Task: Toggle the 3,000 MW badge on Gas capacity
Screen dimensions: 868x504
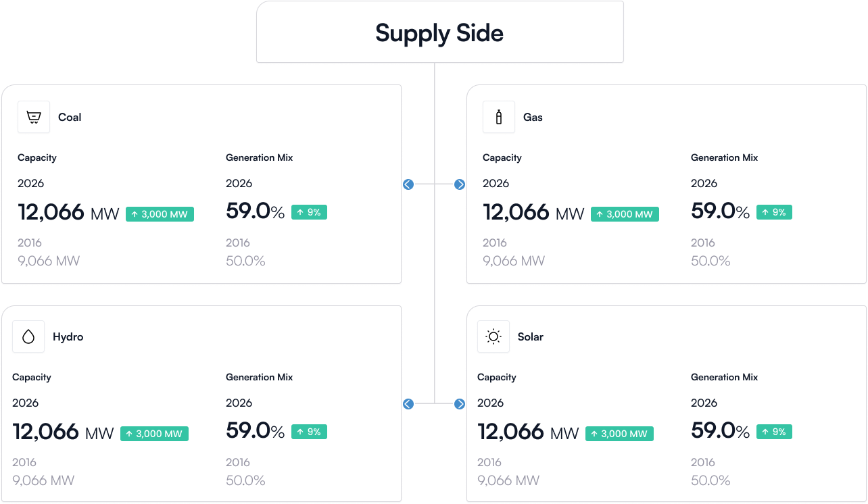Action: coord(625,213)
